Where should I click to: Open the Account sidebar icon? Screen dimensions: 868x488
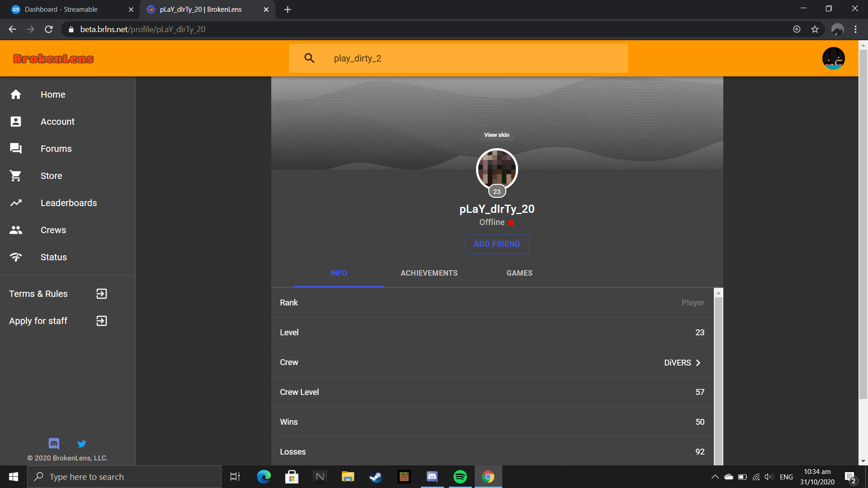tap(16, 122)
